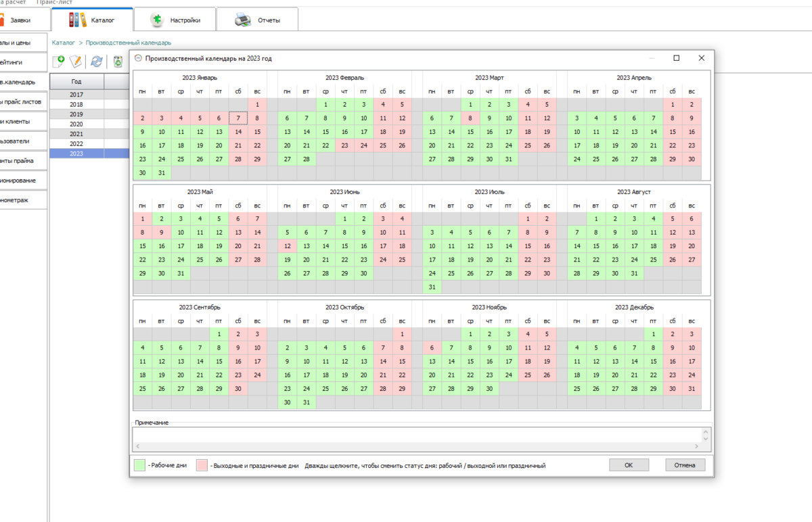Click the delete recycle bin icon
Image resolution: width=812 pixels, height=522 pixels.
pyautogui.click(x=118, y=62)
